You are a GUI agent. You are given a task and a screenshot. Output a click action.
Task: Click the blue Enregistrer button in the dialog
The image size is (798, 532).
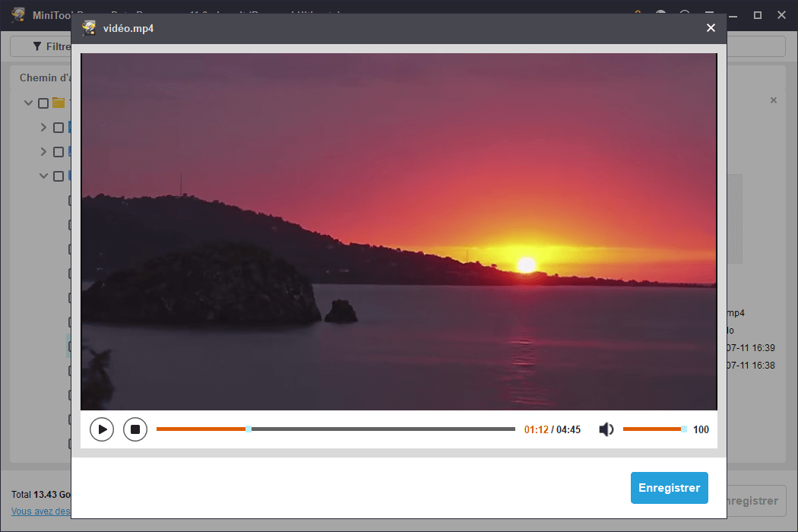click(x=669, y=488)
